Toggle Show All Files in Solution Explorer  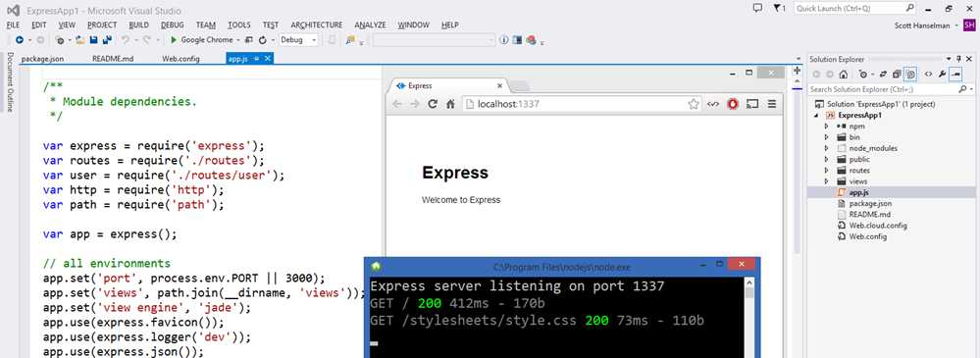point(910,75)
